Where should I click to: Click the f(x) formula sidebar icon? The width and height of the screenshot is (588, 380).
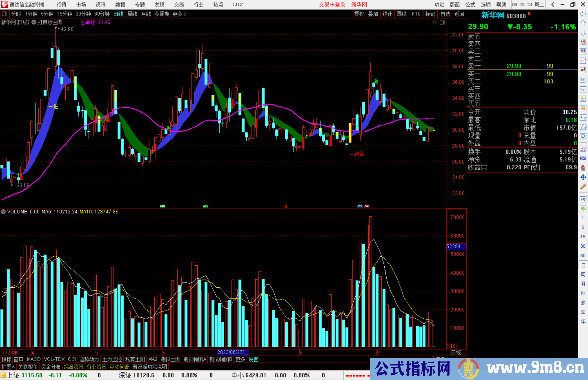point(583,127)
